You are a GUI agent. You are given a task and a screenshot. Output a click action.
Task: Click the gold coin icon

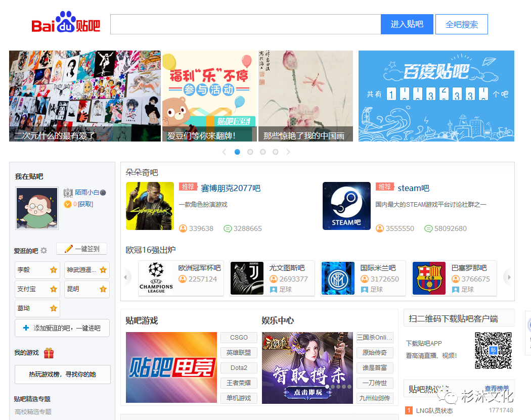pos(68,204)
